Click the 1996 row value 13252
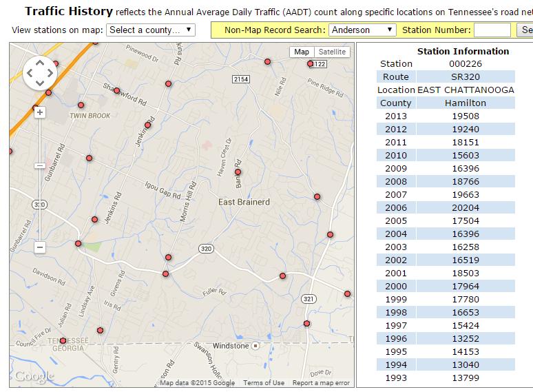This screenshot has height=392, width=533. point(466,339)
